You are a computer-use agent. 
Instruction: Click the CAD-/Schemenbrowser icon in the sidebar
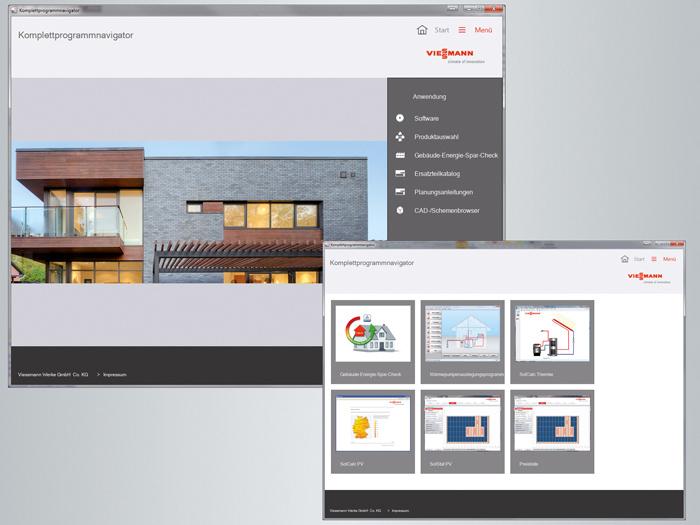[400, 211]
